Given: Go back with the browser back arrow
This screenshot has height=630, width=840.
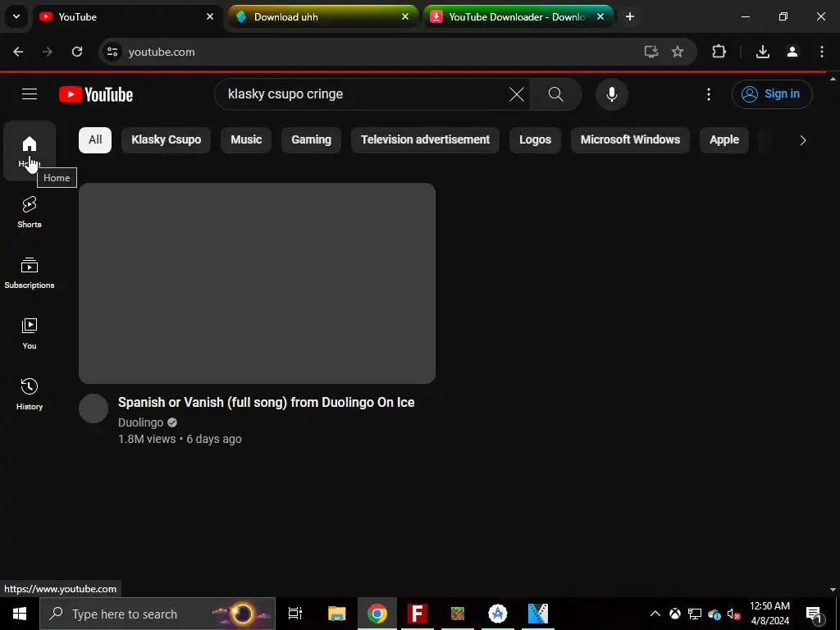Looking at the screenshot, I should (18, 52).
